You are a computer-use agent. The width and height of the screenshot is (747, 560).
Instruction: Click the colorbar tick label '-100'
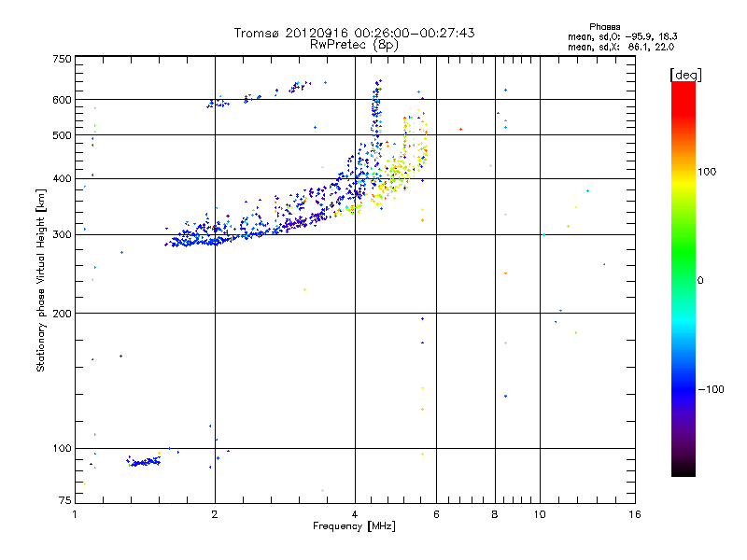pos(711,389)
